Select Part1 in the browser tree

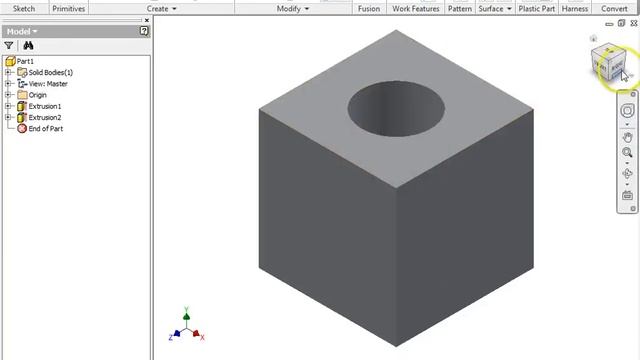pos(25,61)
